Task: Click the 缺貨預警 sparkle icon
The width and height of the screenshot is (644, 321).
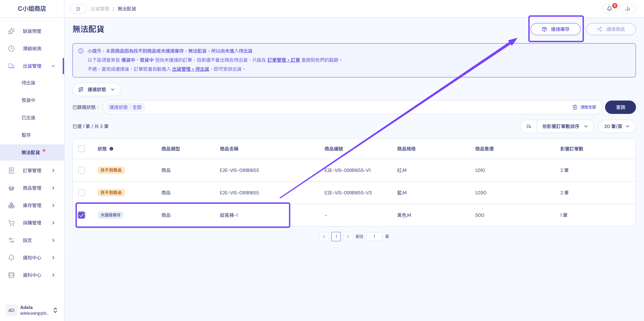Action: 11,31
